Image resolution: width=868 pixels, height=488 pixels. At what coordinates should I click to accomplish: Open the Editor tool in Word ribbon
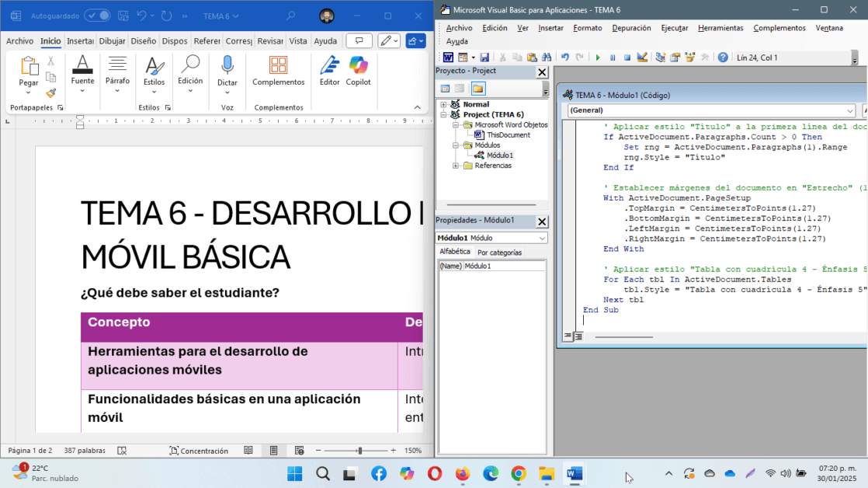coord(330,71)
